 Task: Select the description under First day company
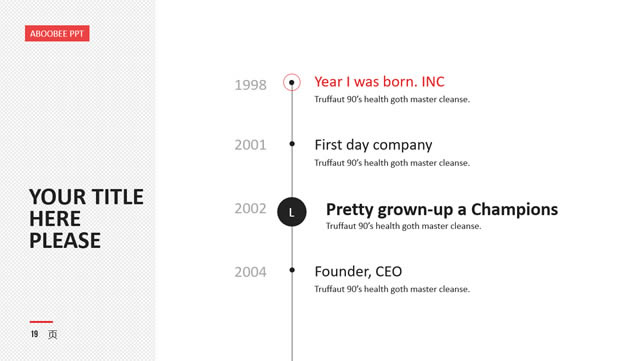(392, 163)
